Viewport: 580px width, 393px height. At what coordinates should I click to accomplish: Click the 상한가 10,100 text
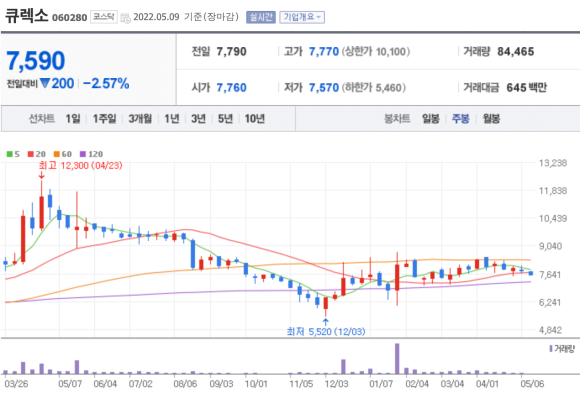pos(376,51)
